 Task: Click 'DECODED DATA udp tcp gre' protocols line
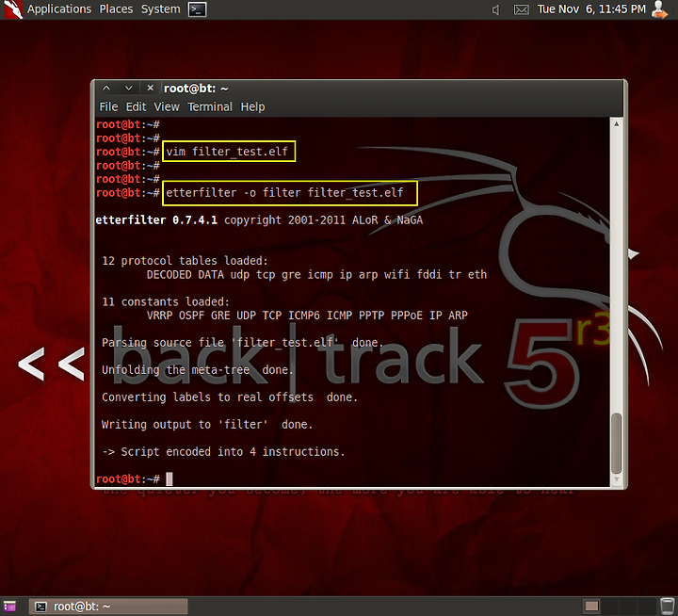pos(316,275)
